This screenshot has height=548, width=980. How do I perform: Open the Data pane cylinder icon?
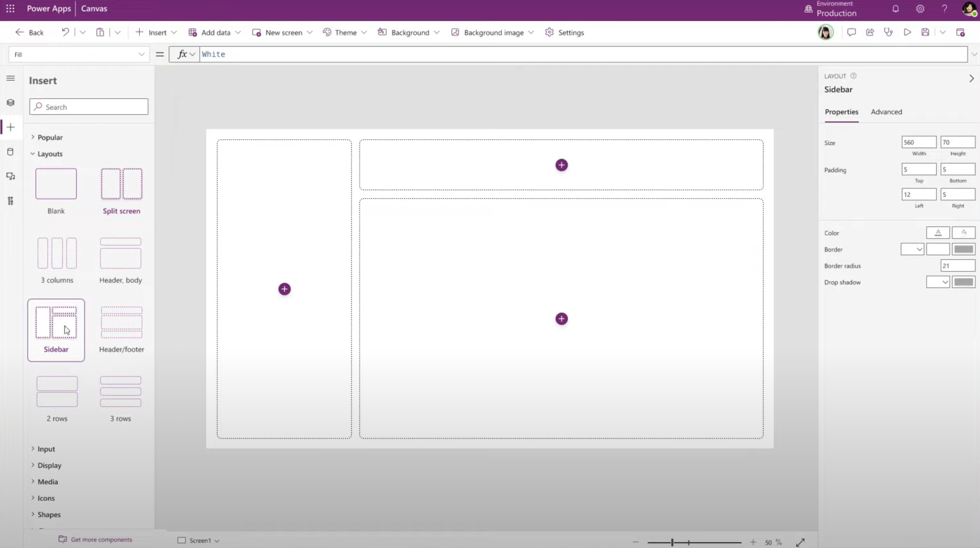click(x=10, y=152)
